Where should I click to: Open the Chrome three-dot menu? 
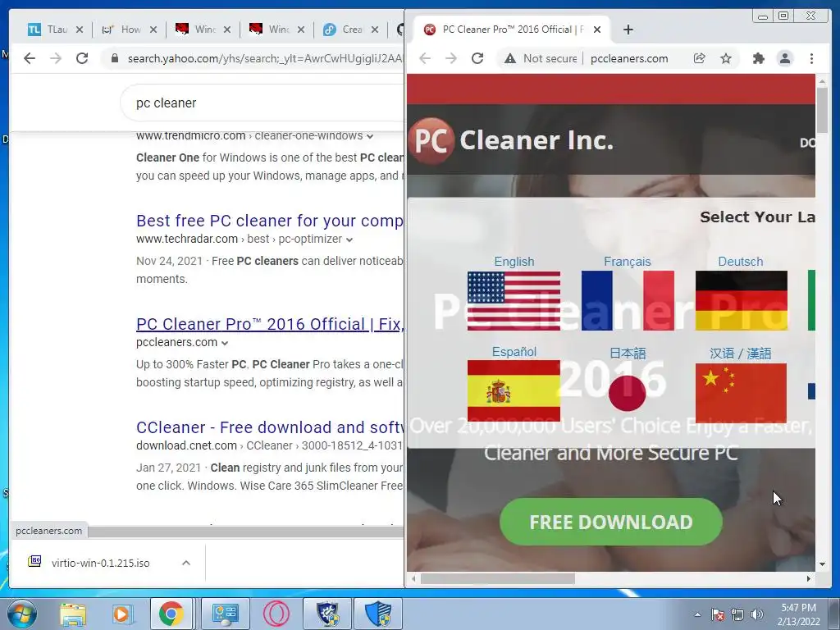pyautogui.click(x=811, y=58)
